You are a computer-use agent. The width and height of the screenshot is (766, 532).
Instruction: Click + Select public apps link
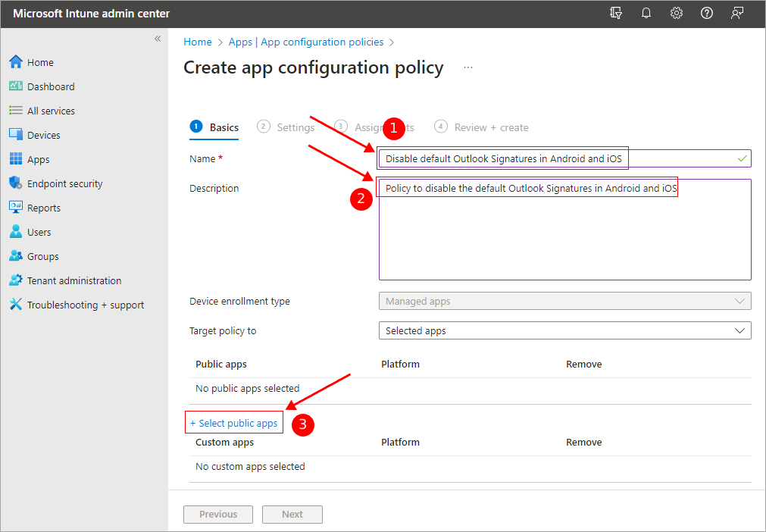[x=233, y=423]
